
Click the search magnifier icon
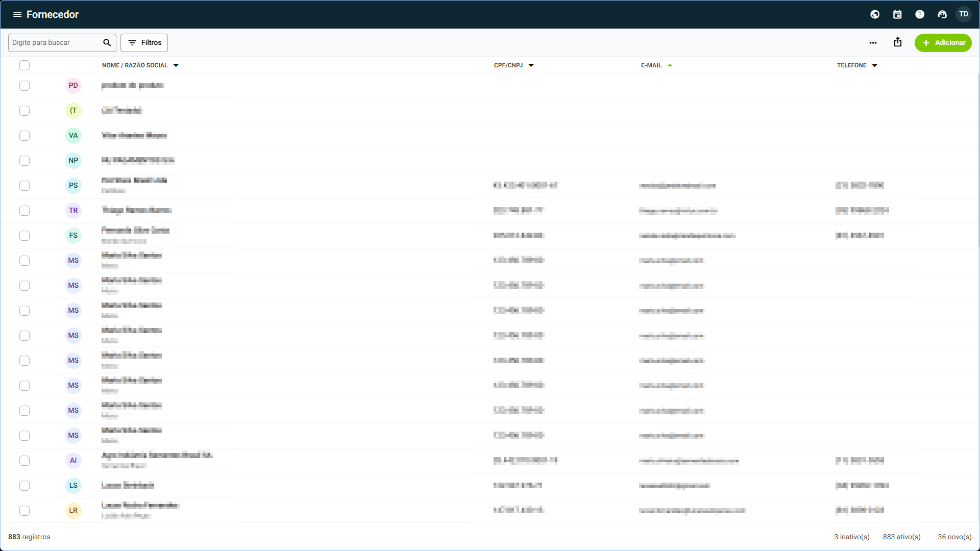click(107, 43)
